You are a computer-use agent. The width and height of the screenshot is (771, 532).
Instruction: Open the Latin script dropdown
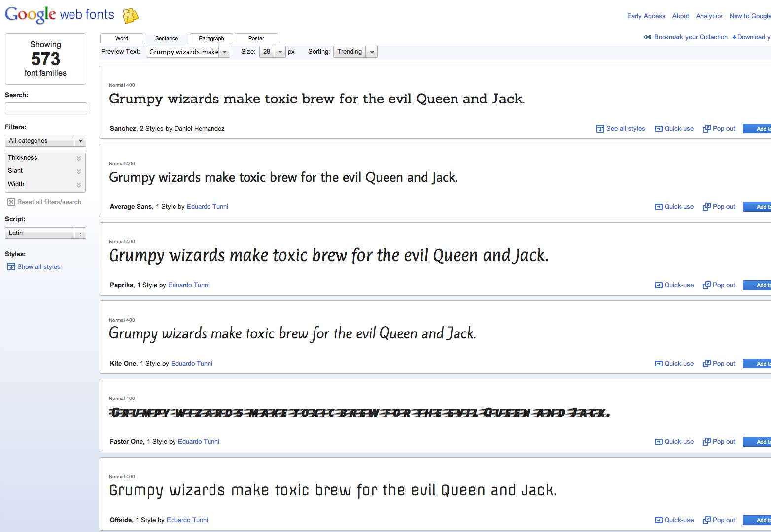coord(45,233)
